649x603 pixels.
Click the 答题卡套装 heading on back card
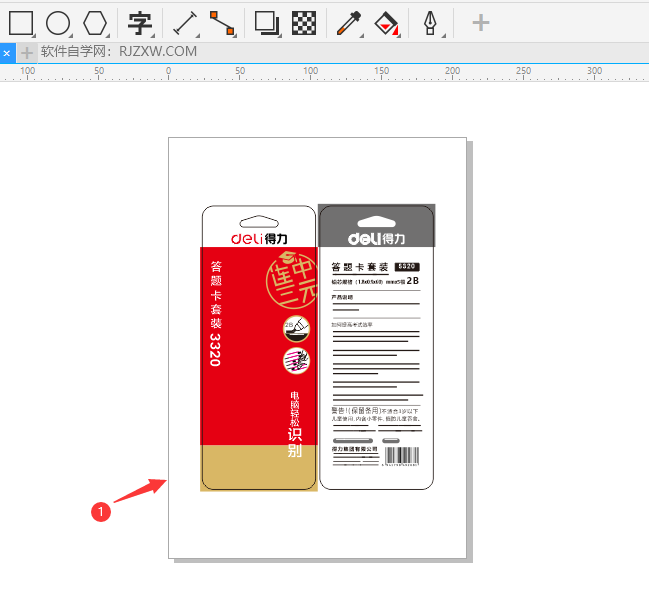360,267
